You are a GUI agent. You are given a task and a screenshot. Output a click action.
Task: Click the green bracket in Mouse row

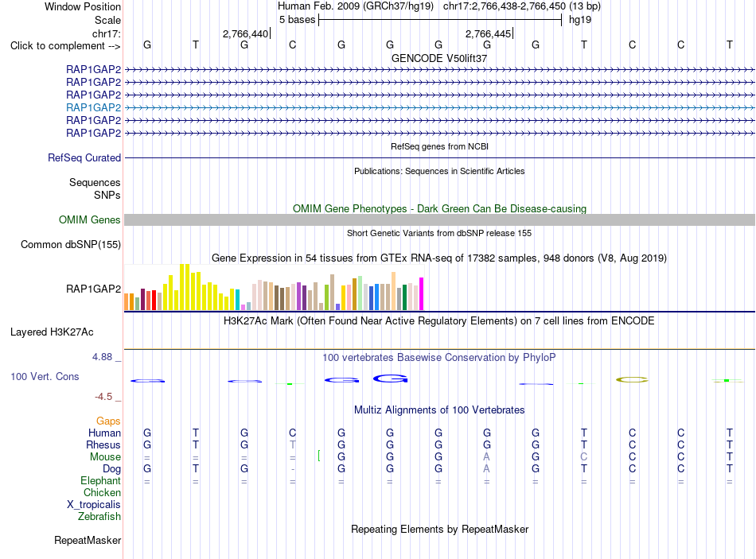pyautogui.click(x=318, y=456)
